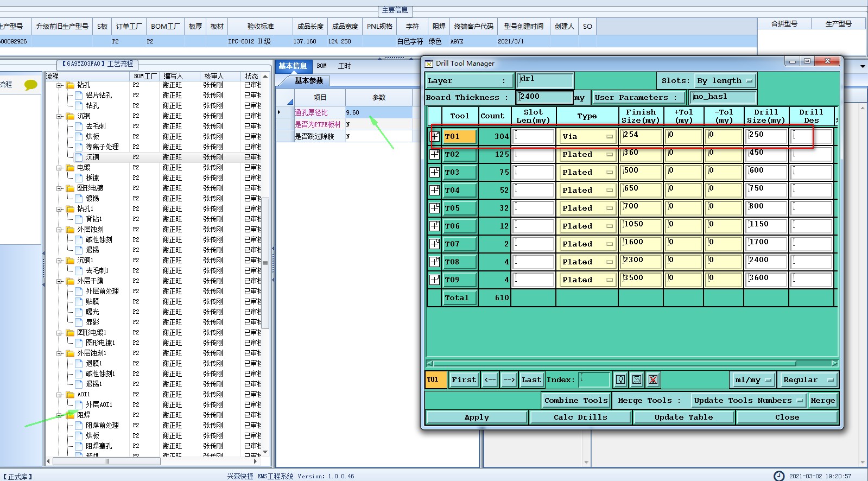Click the User Parameters button

[638, 97]
